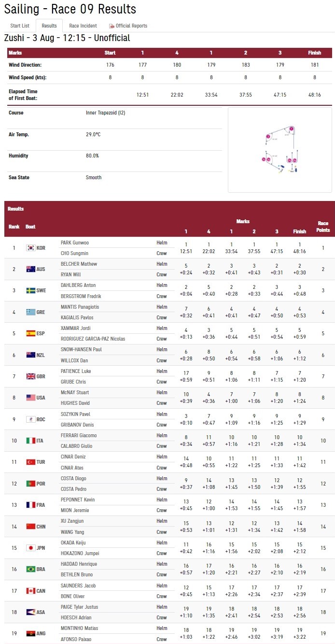The height and width of the screenshot is (644, 335).
Task: Click the BRA flag icon
Action: [31, 569]
